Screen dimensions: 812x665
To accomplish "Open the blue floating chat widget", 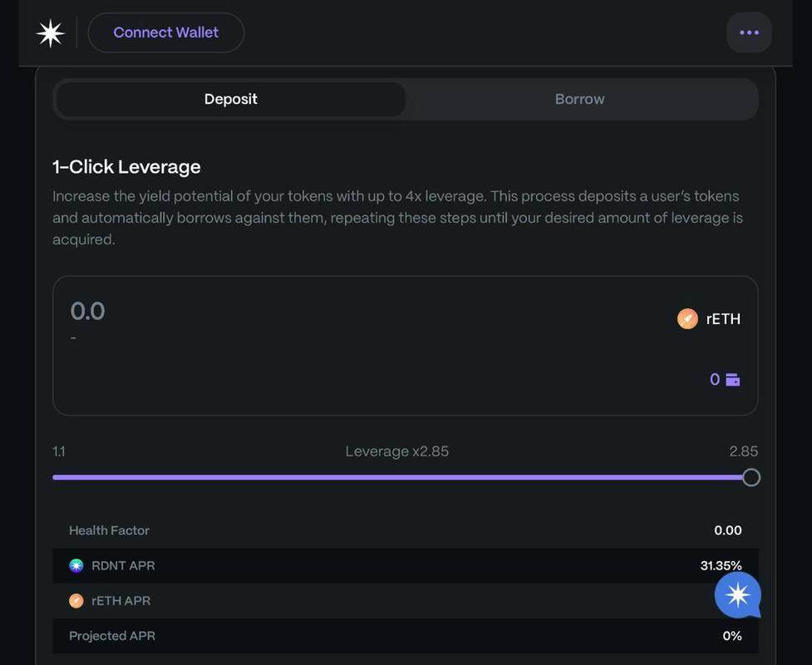I will 737,595.
